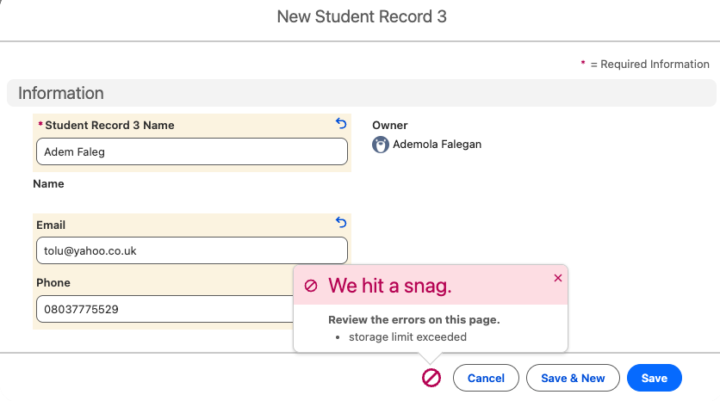Undo changes to Student Record 3 Name
This screenshot has width=720, height=401.
click(x=341, y=124)
